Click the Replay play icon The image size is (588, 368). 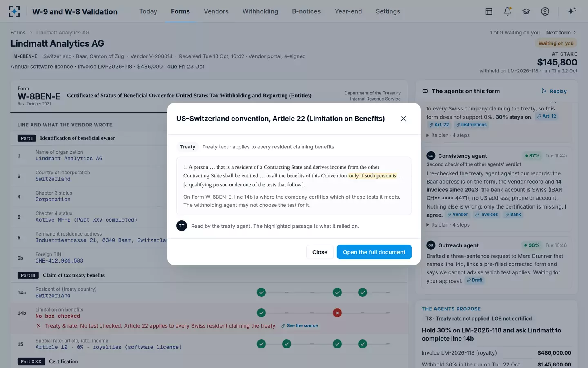(x=544, y=91)
